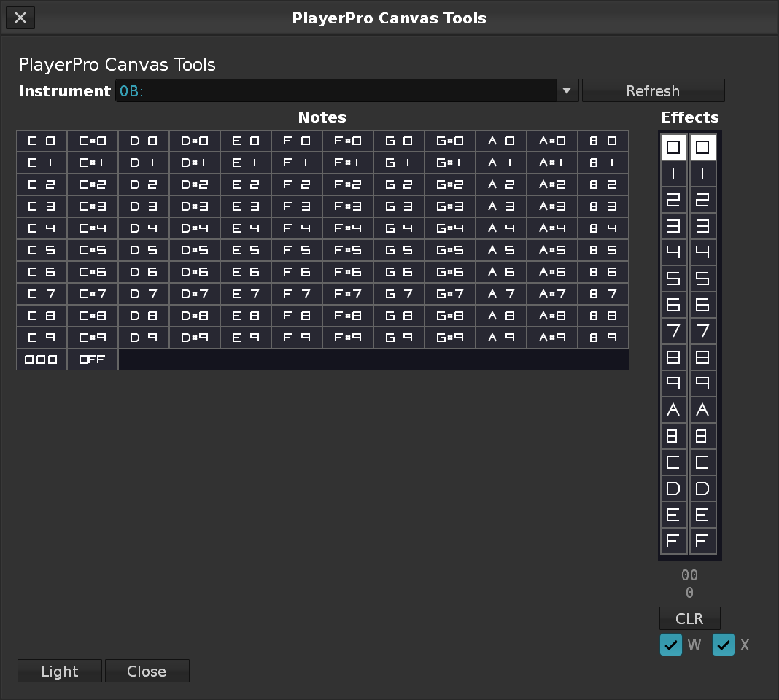The width and height of the screenshot is (779, 700).
Task: Choose effect digit 7 in left column
Action: coord(674,331)
